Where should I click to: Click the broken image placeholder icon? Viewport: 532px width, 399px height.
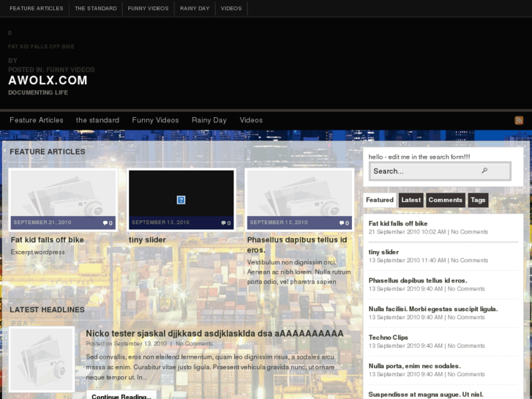181,200
